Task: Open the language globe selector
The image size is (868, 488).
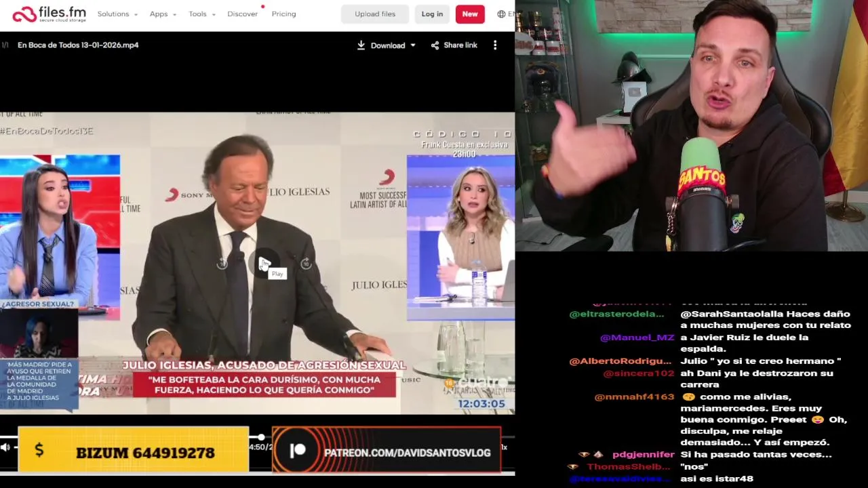Action: point(502,14)
